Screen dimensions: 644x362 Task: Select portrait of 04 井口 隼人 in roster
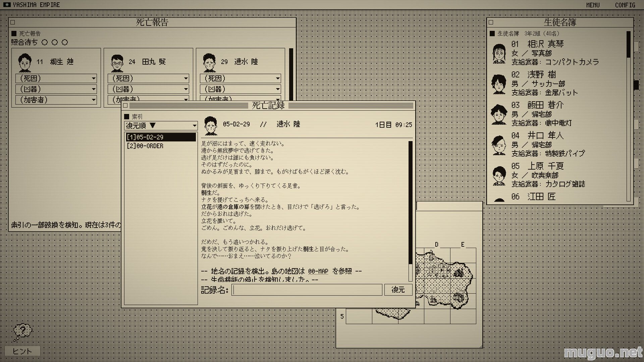click(x=499, y=145)
